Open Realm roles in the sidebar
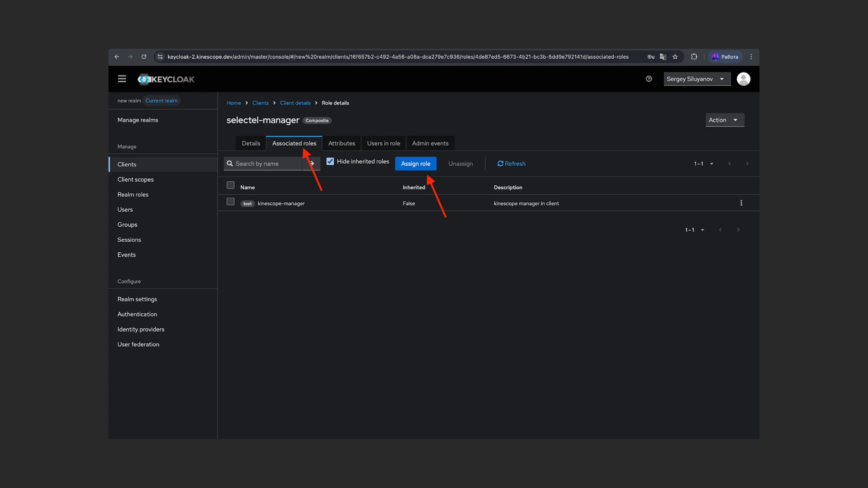This screenshot has width=868, height=488. [x=133, y=195]
